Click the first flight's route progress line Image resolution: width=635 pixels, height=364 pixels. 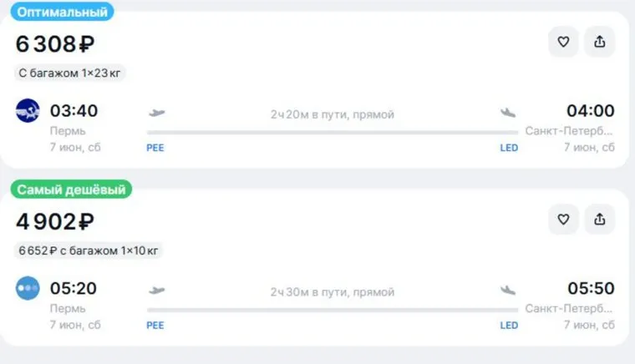tap(332, 132)
